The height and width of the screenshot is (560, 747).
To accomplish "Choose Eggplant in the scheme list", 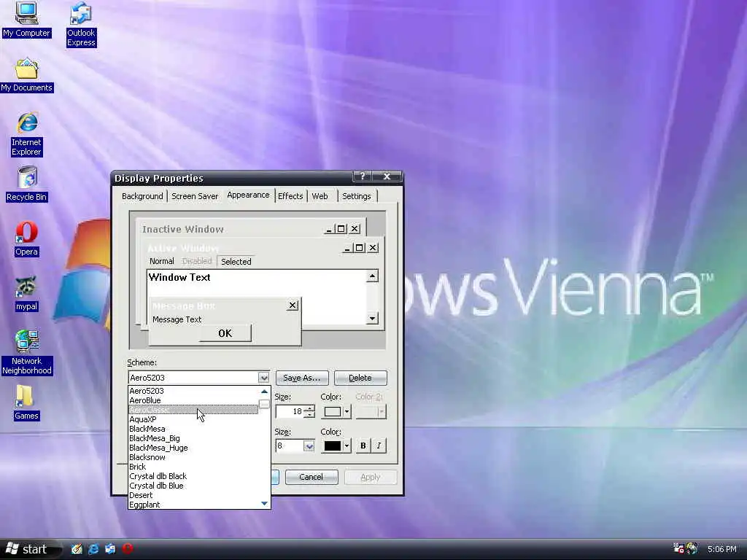I will [193, 505].
